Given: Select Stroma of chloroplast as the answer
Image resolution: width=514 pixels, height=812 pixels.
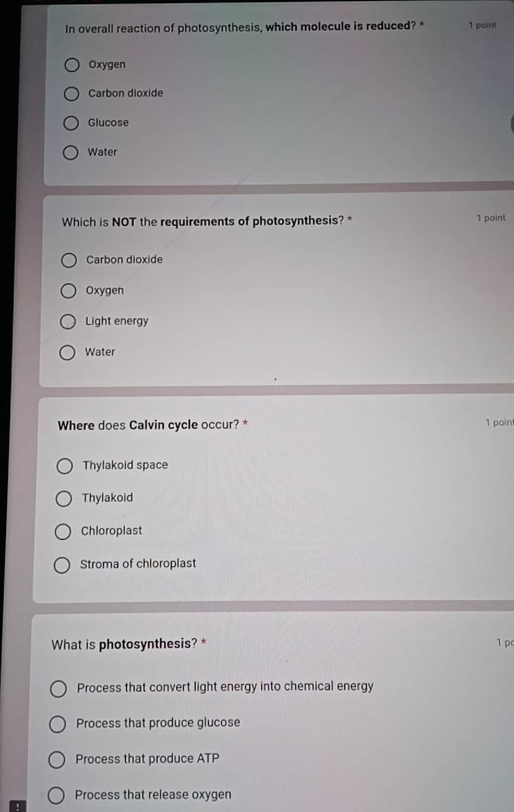Looking at the screenshot, I should coord(62,565).
